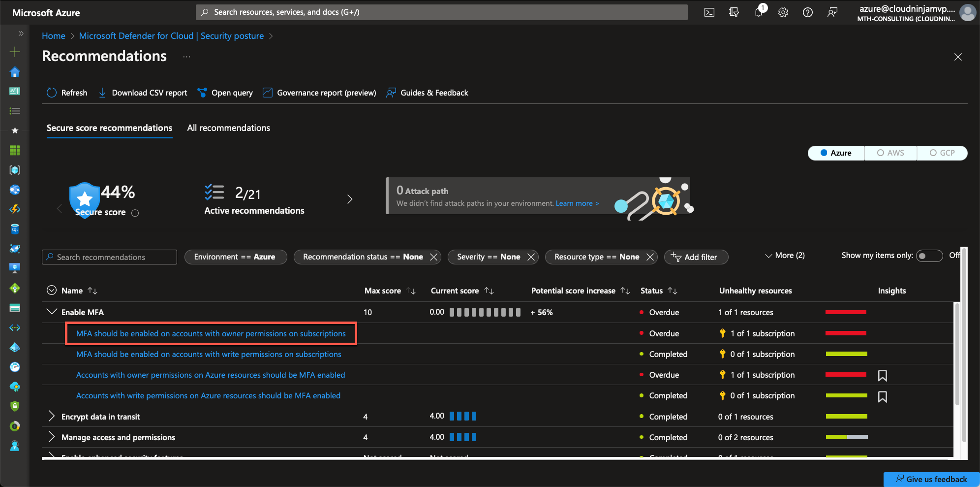Remove the Severity filter

point(531,257)
